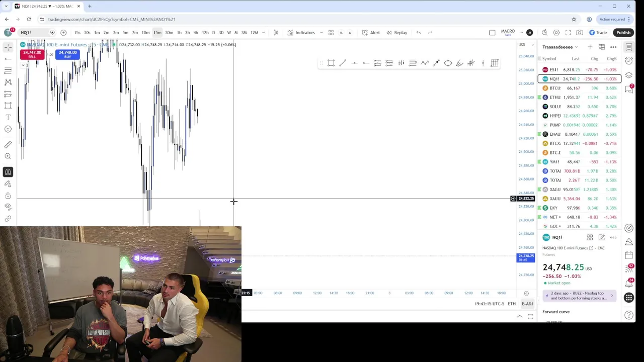Click the NQ1! symbol search box
Screen dimensions: 644x362
[37, 33]
